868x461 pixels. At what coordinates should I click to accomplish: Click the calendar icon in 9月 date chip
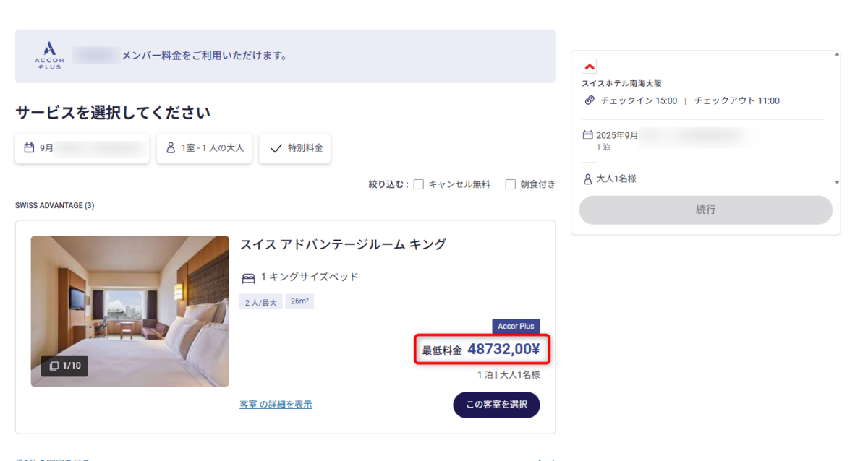pos(30,148)
